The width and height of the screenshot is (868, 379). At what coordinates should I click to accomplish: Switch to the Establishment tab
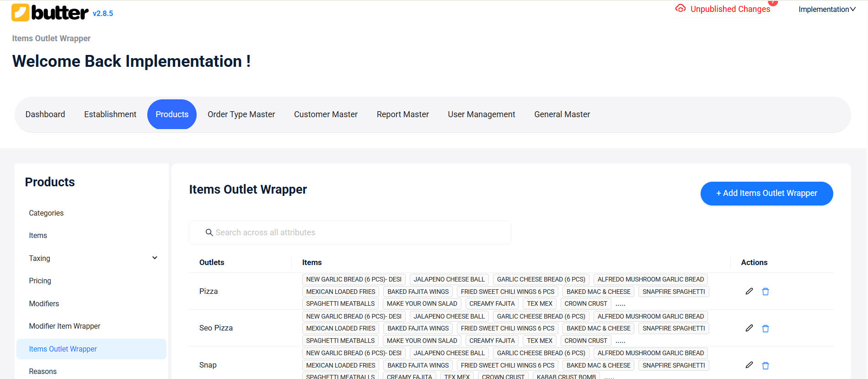click(110, 114)
